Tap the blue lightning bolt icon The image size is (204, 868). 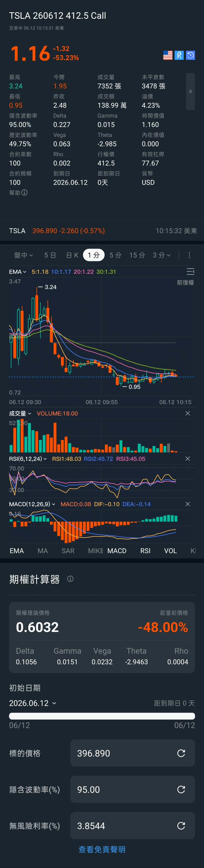(x=179, y=55)
